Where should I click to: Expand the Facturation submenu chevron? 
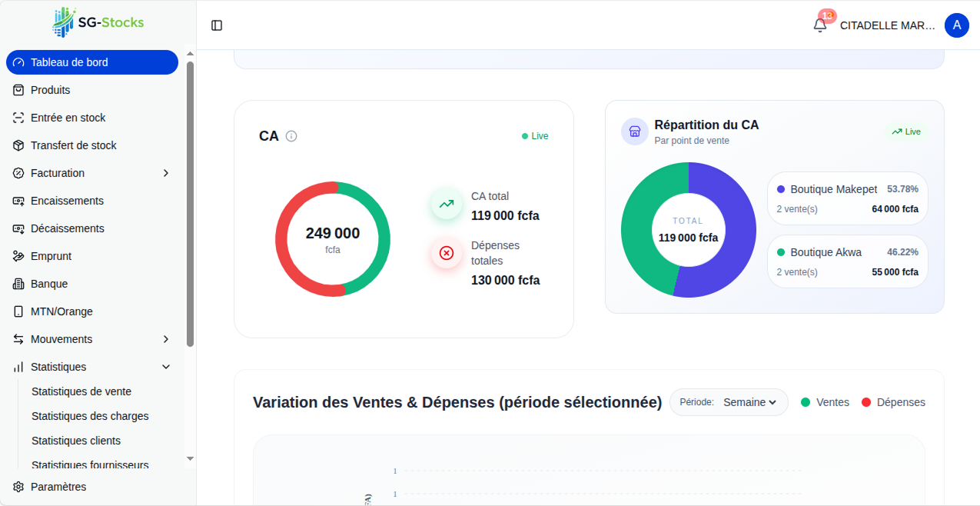tap(166, 173)
